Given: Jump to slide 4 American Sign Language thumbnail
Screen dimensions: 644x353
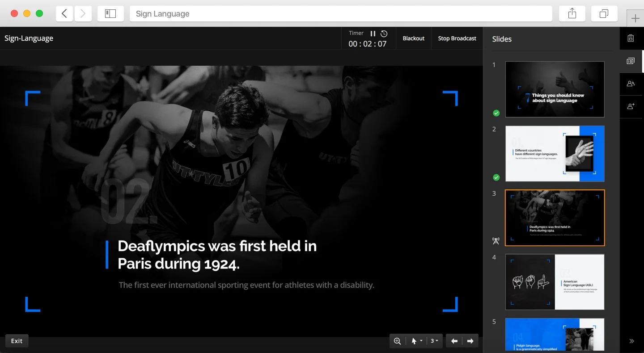Looking at the screenshot, I should (555, 282).
